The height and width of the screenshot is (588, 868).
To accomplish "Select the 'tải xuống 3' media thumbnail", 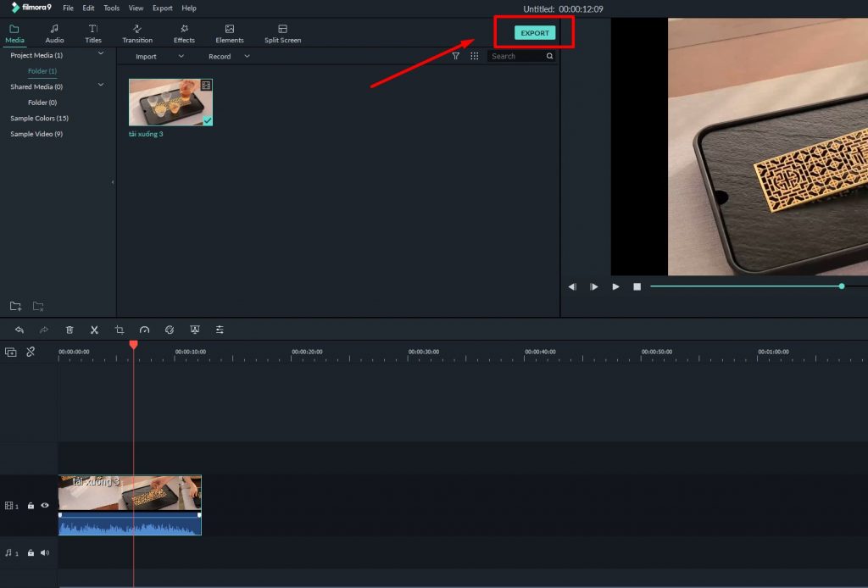I will pyautogui.click(x=170, y=101).
